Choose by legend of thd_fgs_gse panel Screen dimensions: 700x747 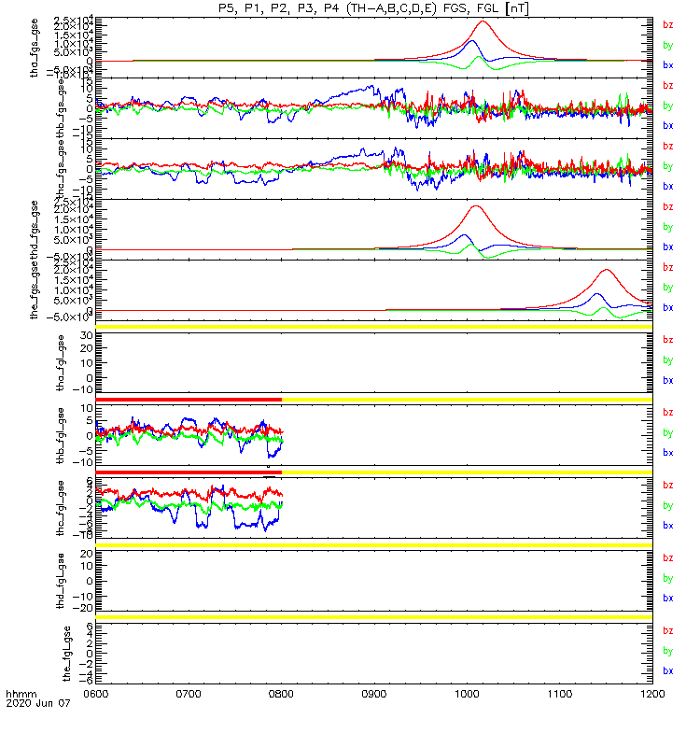(668, 227)
